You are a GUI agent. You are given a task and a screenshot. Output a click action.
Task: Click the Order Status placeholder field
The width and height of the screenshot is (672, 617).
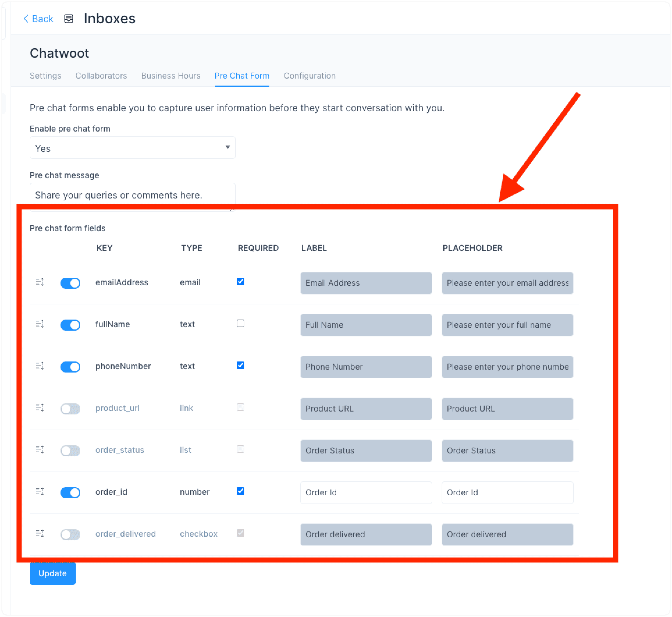pos(508,451)
